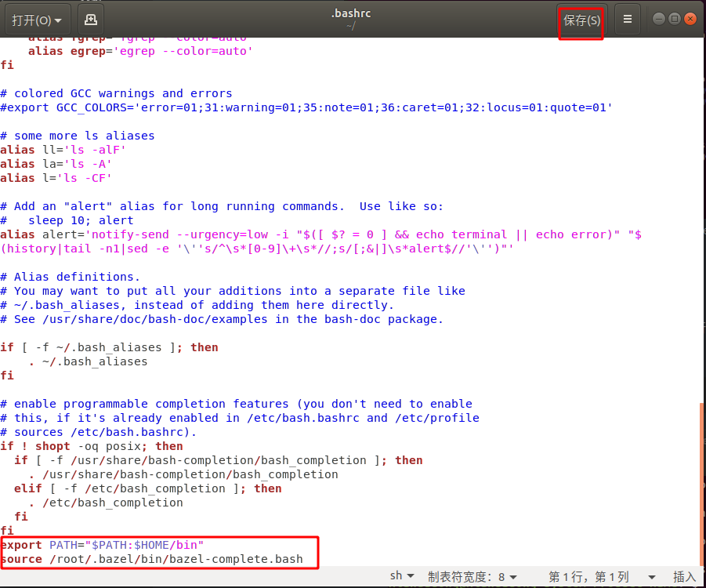Open a file with the 打开(O) button
This screenshot has width=706, height=588.
pos(31,19)
